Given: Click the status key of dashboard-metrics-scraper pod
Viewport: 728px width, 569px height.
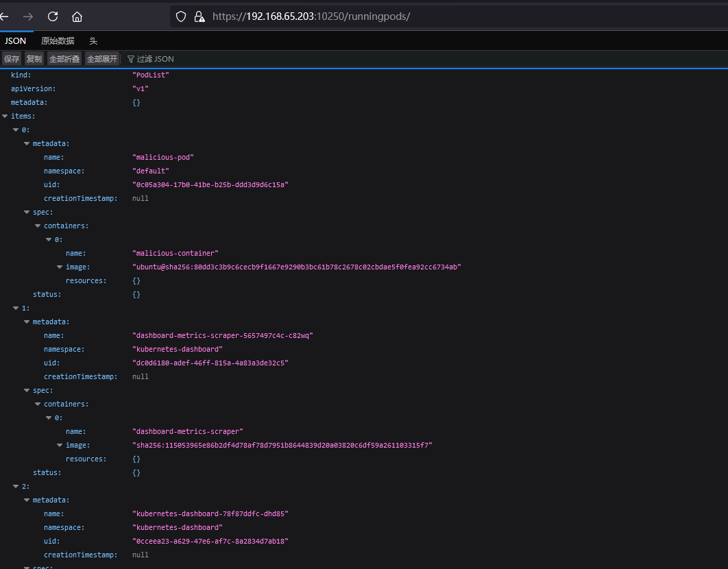Looking at the screenshot, I should pyautogui.click(x=47, y=473).
